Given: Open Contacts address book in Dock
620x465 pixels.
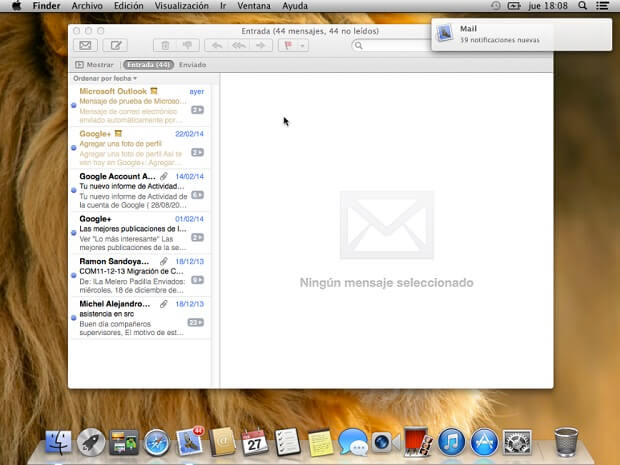Looking at the screenshot, I should click(222, 442).
